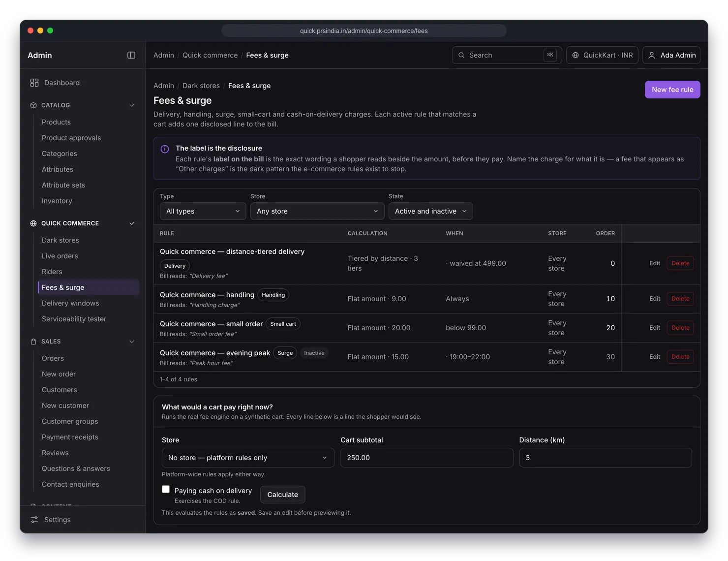Collapse the QUICK COMMERCE section chevron

pyautogui.click(x=132, y=223)
